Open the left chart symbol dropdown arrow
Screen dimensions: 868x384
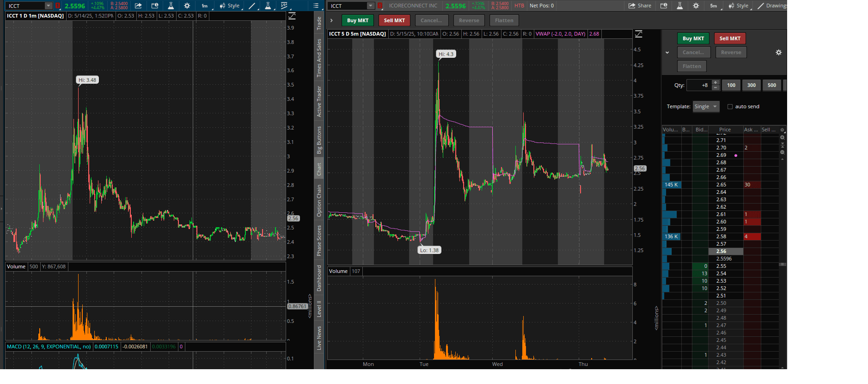click(x=49, y=6)
